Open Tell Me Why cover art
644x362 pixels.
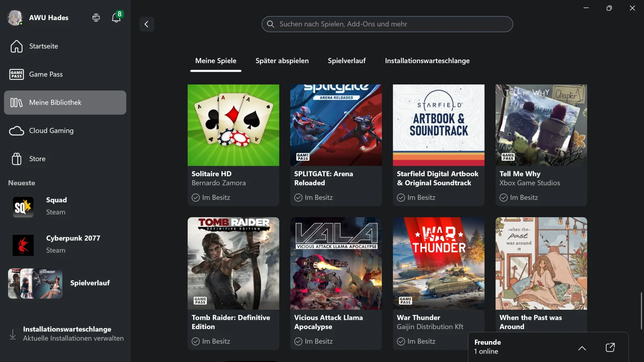[541, 125]
